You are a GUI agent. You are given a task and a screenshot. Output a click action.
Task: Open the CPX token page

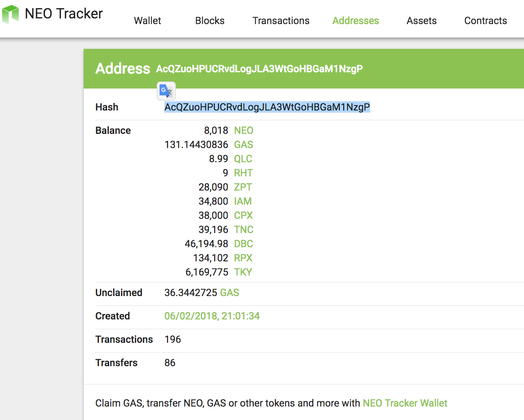244,215
